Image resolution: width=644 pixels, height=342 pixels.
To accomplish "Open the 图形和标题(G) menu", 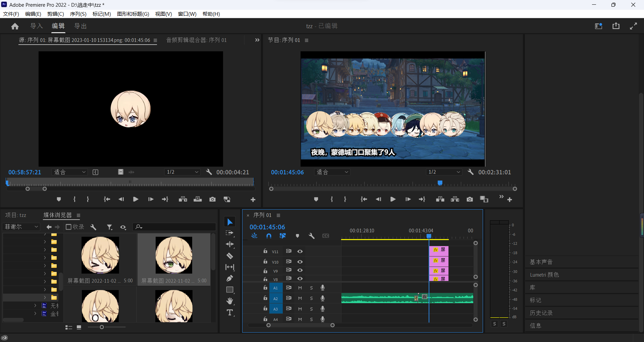I will tap(133, 14).
